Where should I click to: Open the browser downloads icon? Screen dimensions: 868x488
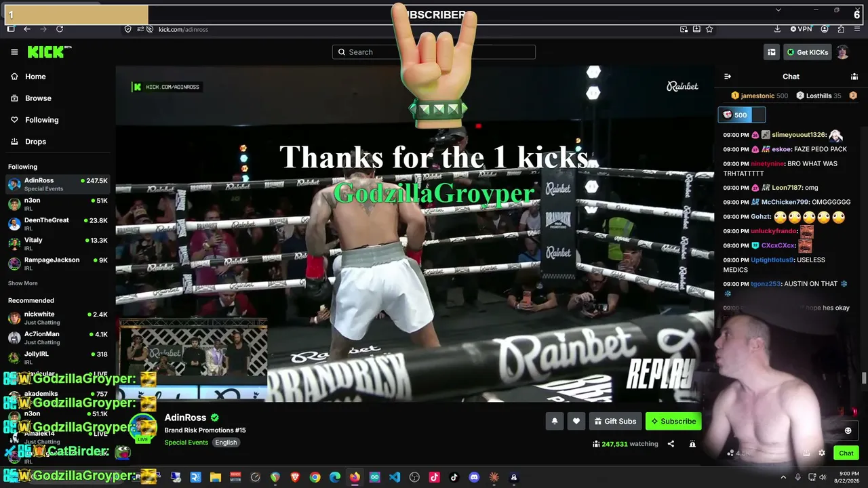point(777,29)
